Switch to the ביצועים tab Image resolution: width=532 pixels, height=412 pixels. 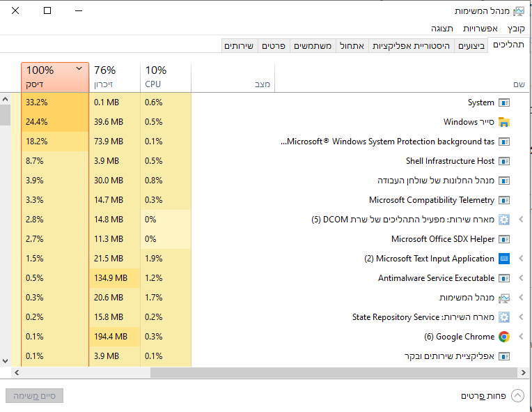point(471,46)
